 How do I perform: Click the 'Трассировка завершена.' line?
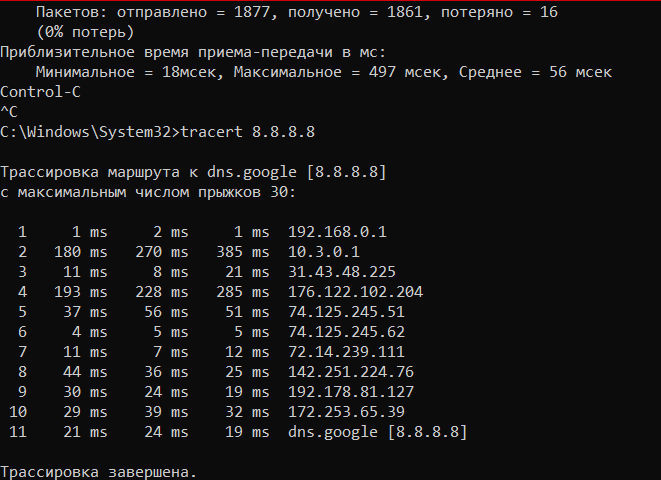tap(99, 472)
